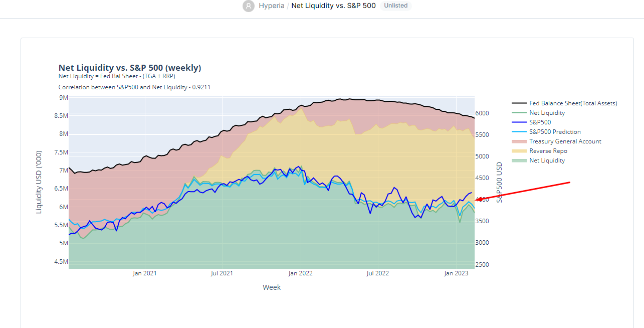Click the Hyperia profile avatar icon
This screenshot has height=328, width=644.
click(x=249, y=6)
